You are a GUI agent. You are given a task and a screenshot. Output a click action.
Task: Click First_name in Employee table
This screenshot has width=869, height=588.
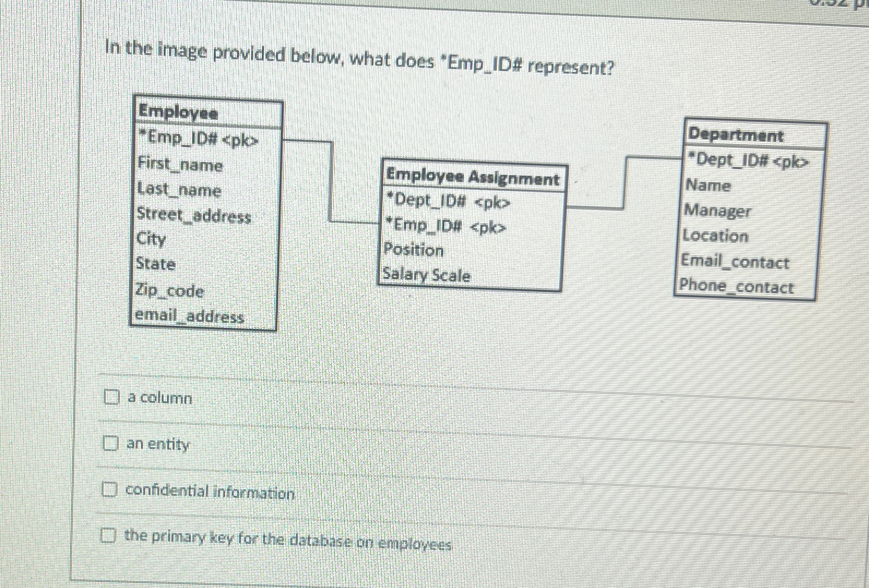point(180,164)
